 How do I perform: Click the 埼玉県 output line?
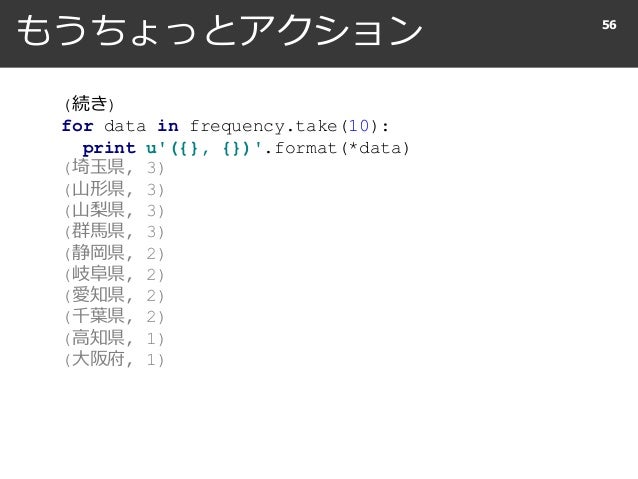(x=114, y=167)
